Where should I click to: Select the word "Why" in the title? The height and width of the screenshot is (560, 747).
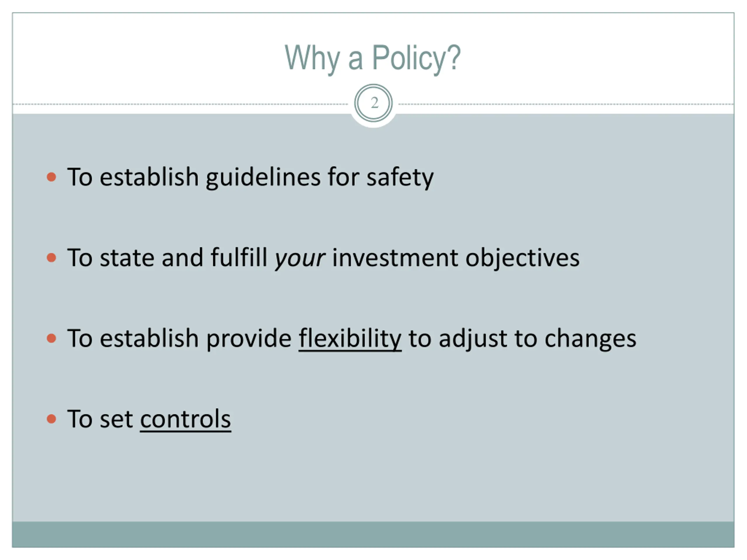(x=312, y=58)
